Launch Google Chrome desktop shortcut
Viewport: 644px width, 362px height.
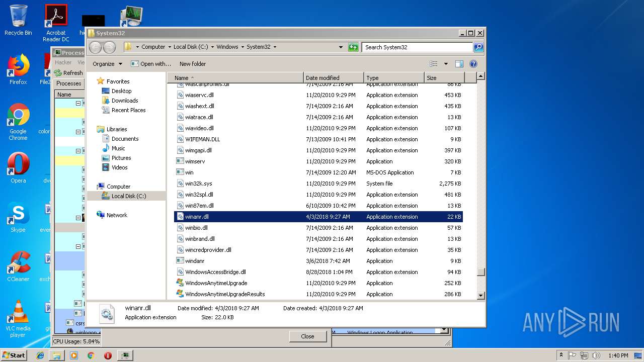point(18,122)
